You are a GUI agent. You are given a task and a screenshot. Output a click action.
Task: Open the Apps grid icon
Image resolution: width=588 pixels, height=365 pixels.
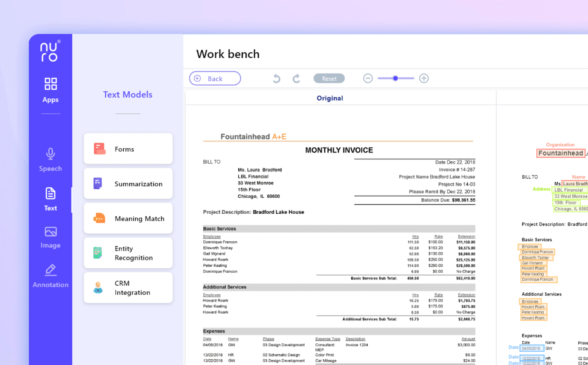pyautogui.click(x=51, y=84)
